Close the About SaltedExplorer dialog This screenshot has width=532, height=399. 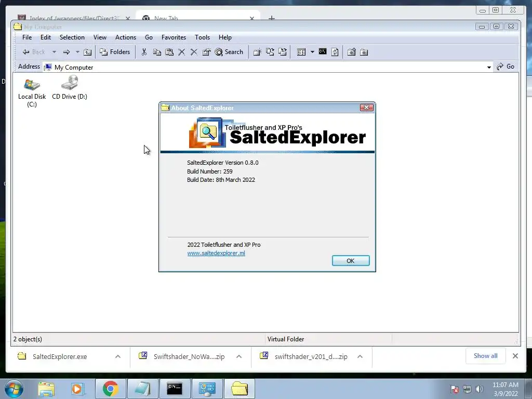coord(366,108)
